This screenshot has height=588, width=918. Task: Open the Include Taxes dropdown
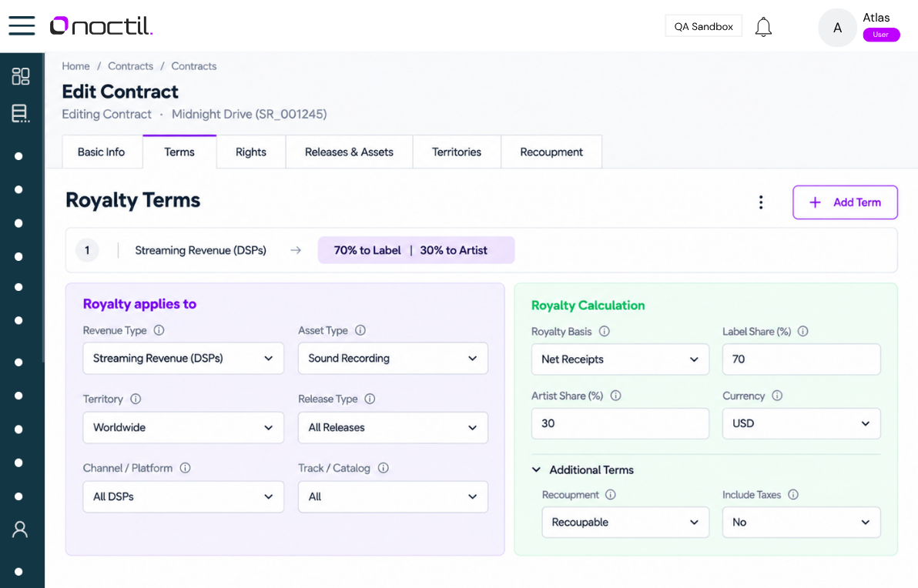tap(802, 523)
